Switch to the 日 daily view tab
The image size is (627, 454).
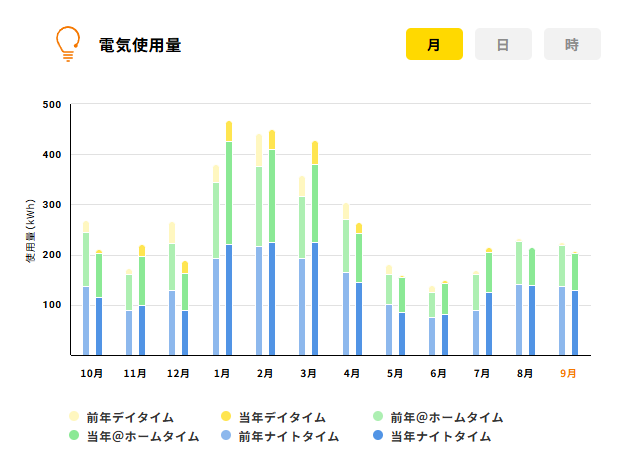pos(503,44)
